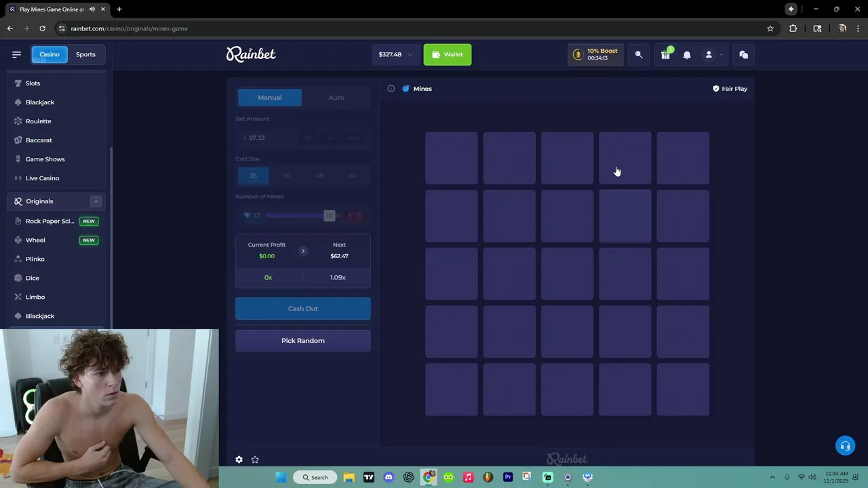The image size is (868, 488).
Task: Open the hamburger sidebar menu
Action: (16, 54)
